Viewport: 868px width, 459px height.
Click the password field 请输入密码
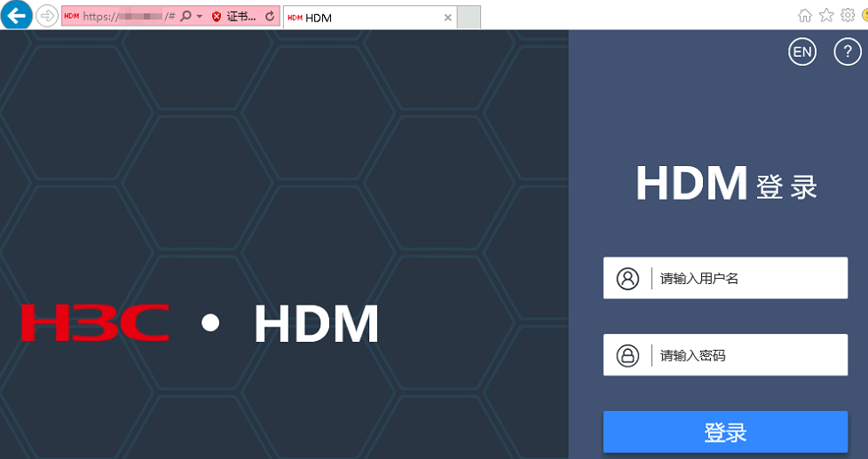click(725, 355)
